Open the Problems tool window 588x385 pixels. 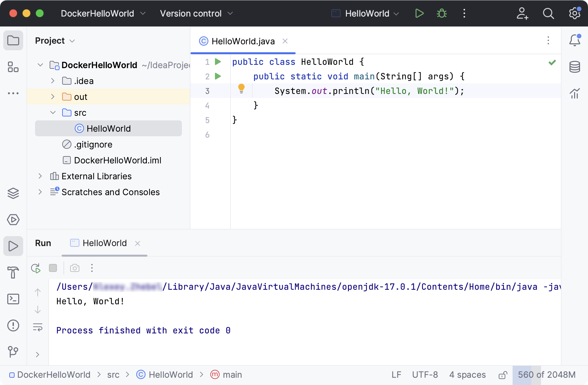click(x=13, y=325)
